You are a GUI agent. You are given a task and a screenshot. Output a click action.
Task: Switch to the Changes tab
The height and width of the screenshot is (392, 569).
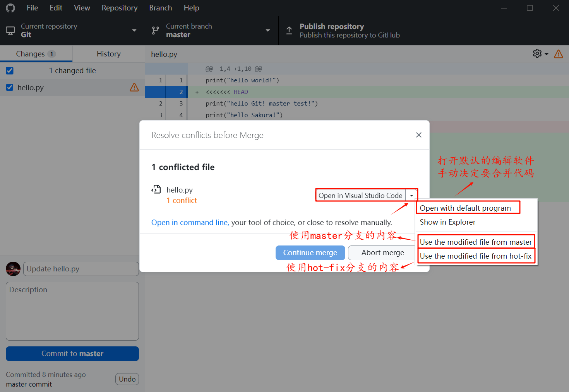tap(36, 54)
